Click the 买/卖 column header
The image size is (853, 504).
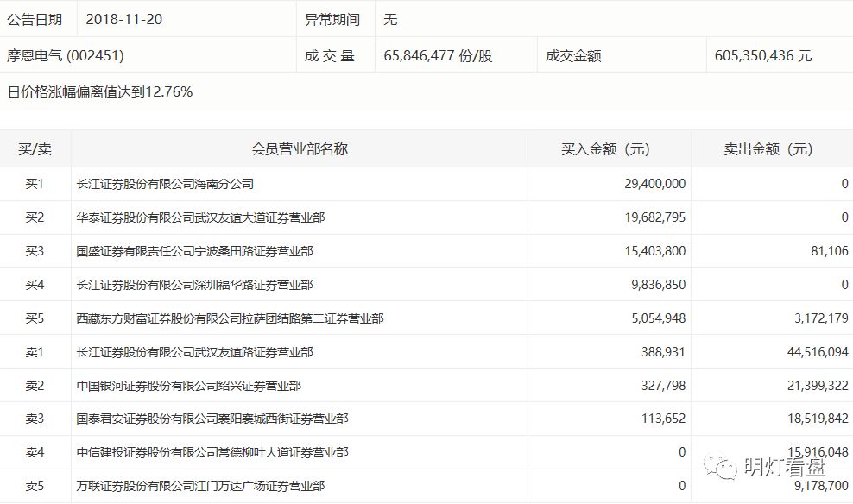(35, 149)
